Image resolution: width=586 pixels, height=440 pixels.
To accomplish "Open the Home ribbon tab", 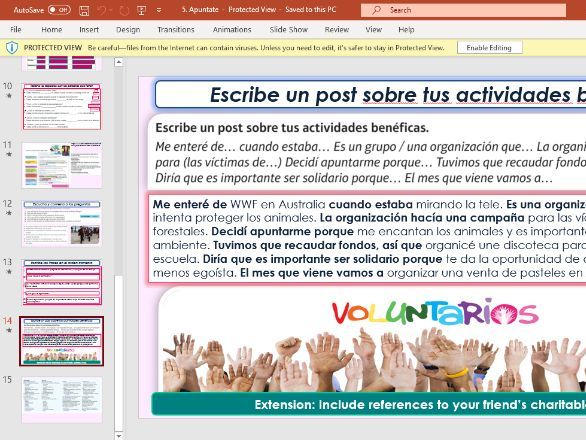I will (52, 30).
